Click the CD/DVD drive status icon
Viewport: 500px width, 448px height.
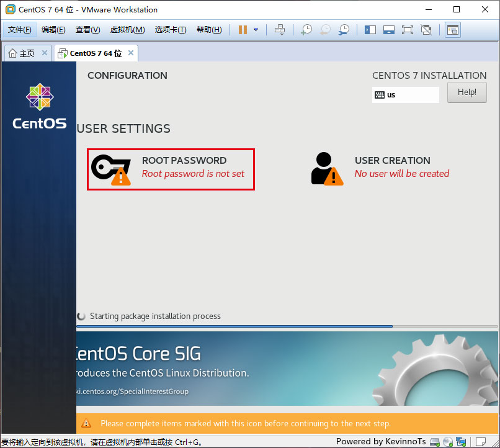pos(448,442)
